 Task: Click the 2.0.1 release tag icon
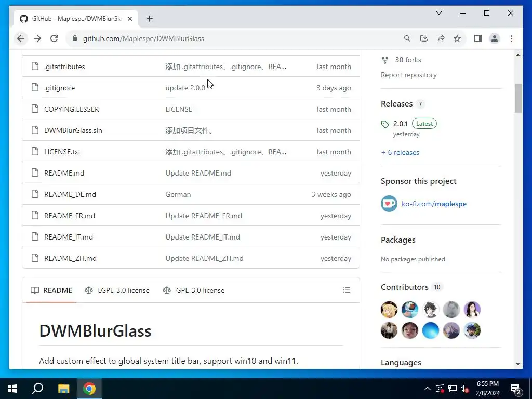point(385,124)
